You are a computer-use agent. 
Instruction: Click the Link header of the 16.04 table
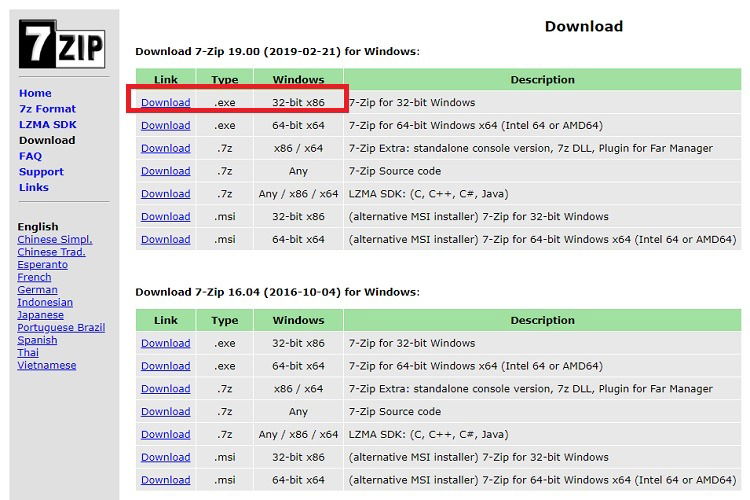pyautogui.click(x=165, y=321)
